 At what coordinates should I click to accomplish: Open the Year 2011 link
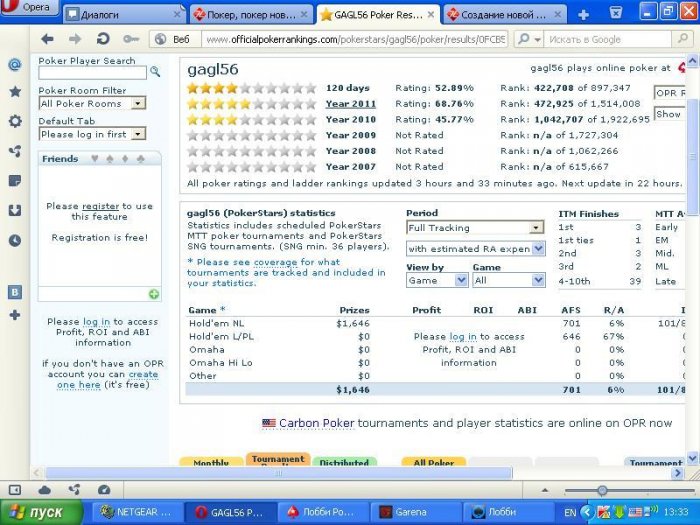click(x=350, y=104)
